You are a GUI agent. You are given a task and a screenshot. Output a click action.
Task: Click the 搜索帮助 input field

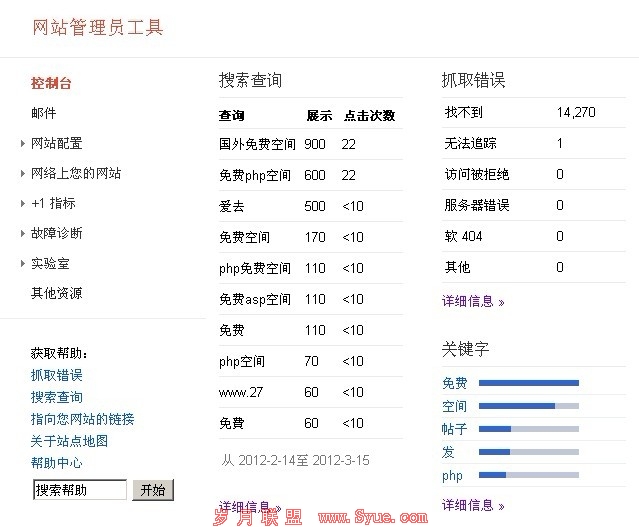79,490
